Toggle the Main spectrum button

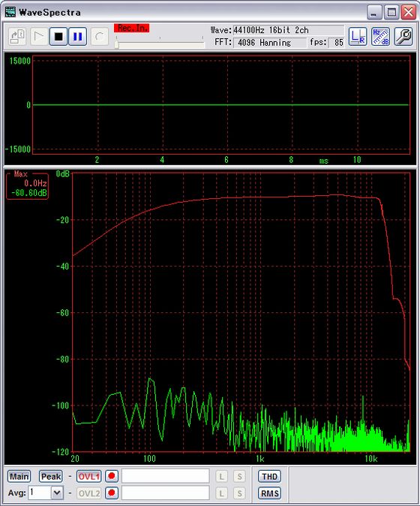click(x=19, y=476)
